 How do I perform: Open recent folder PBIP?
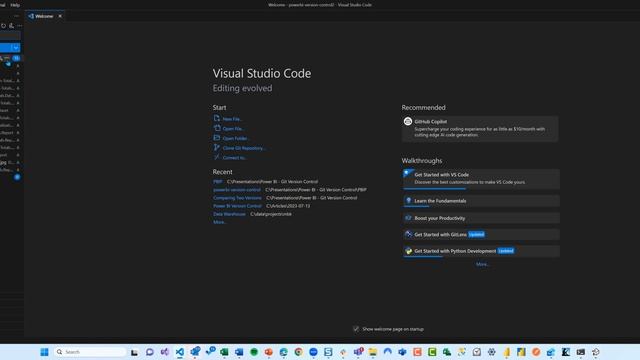click(218, 182)
